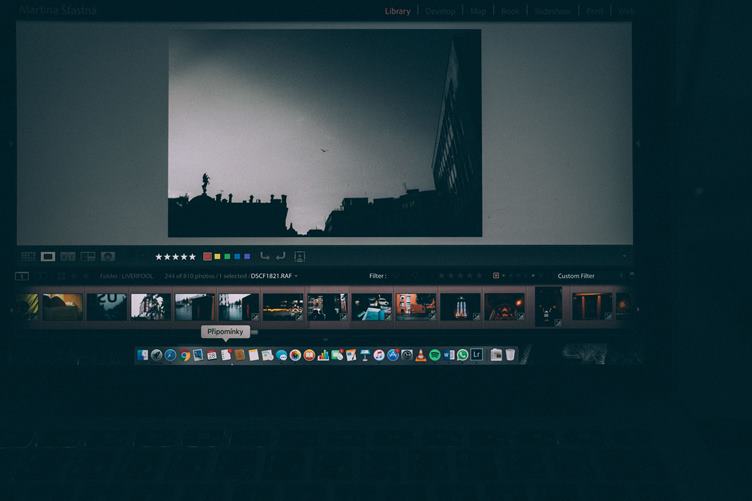Apply the yellow color label
Screen dimensions: 752x501
(217, 256)
